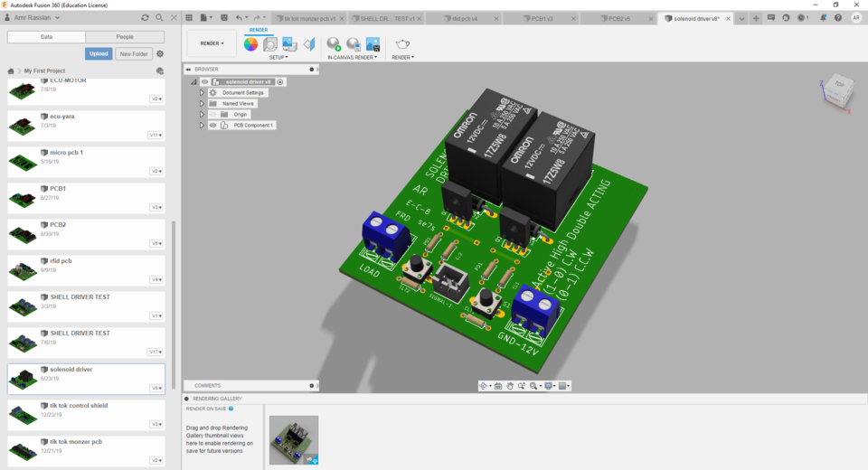Open the Appearance color wheel tool
Screen dimensions: 868x470
point(250,44)
